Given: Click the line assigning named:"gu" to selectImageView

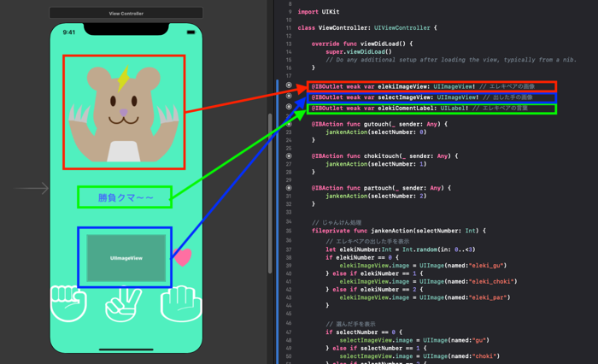Looking at the screenshot, I should point(414,340).
